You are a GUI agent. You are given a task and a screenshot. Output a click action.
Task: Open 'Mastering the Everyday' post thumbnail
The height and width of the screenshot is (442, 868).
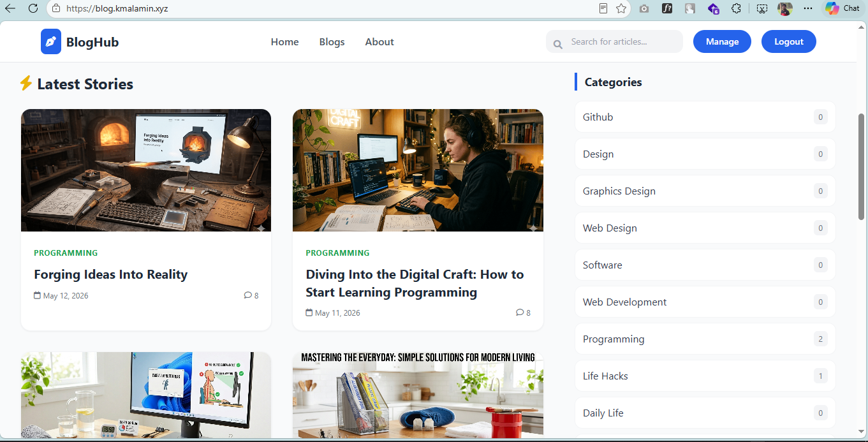(x=418, y=395)
